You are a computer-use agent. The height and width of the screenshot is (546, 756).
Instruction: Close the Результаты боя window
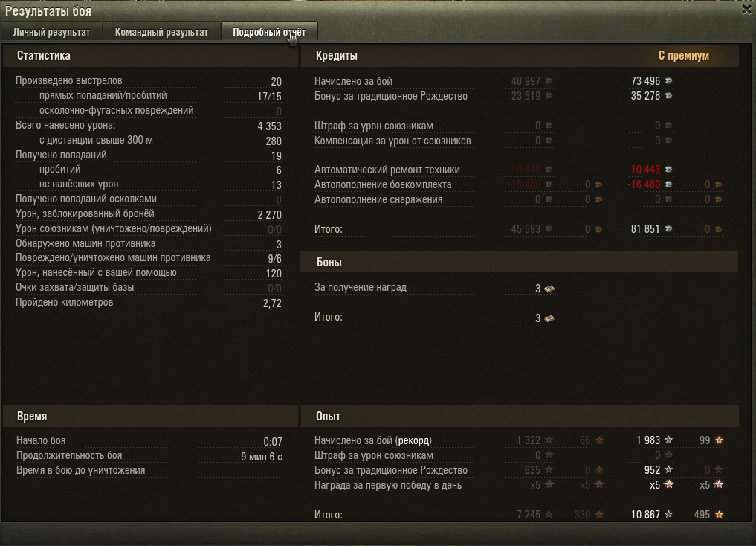point(747,10)
